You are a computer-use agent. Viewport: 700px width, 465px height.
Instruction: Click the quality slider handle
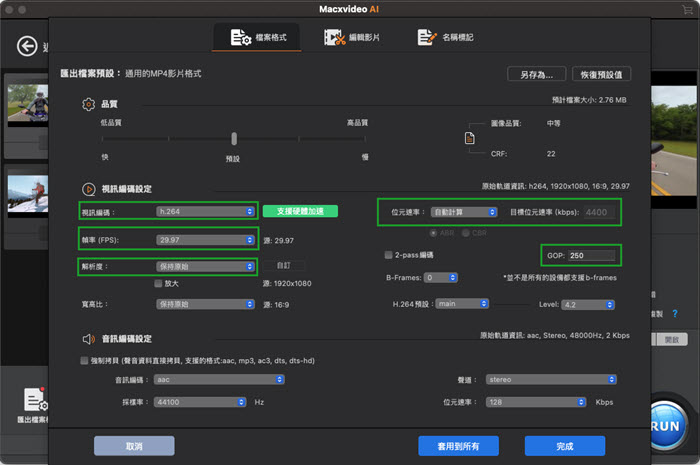tap(234, 139)
